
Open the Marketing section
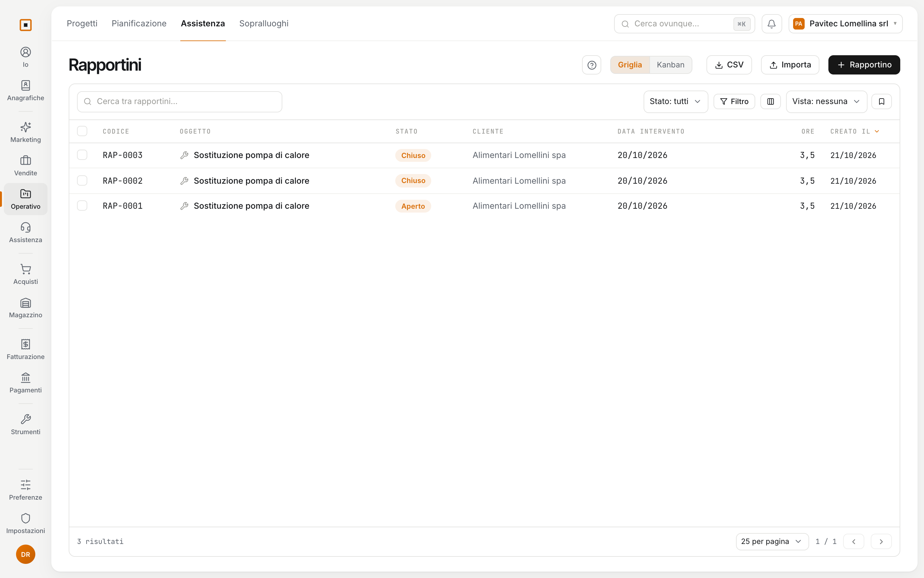coord(26,132)
